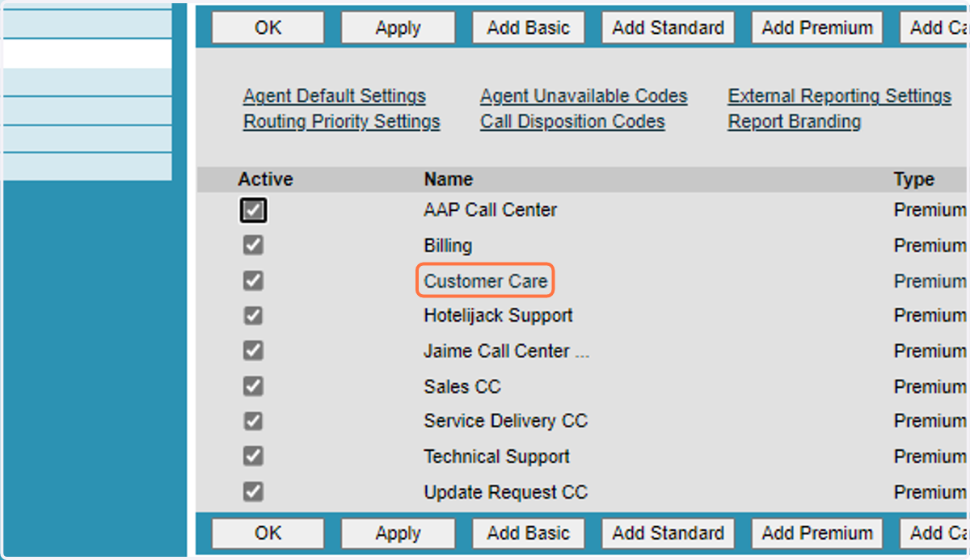Click the top OK button
Viewport: 970px width, 560px height.
pos(268,27)
